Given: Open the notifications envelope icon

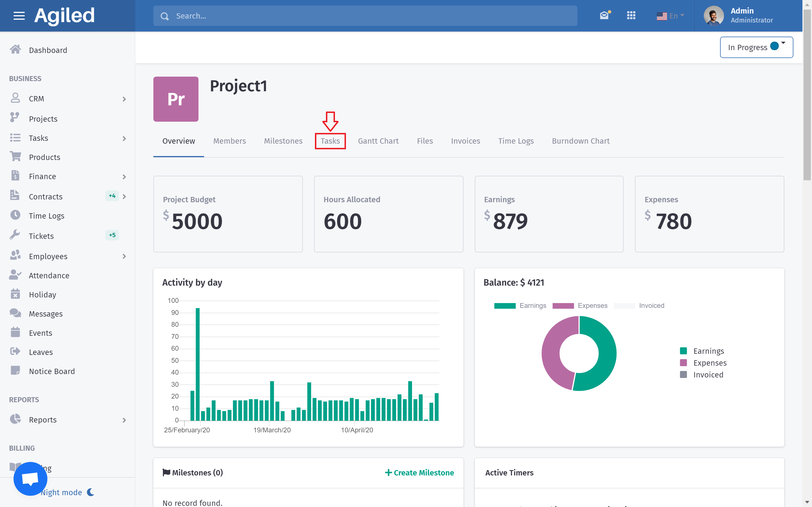Looking at the screenshot, I should tap(604, 15).
